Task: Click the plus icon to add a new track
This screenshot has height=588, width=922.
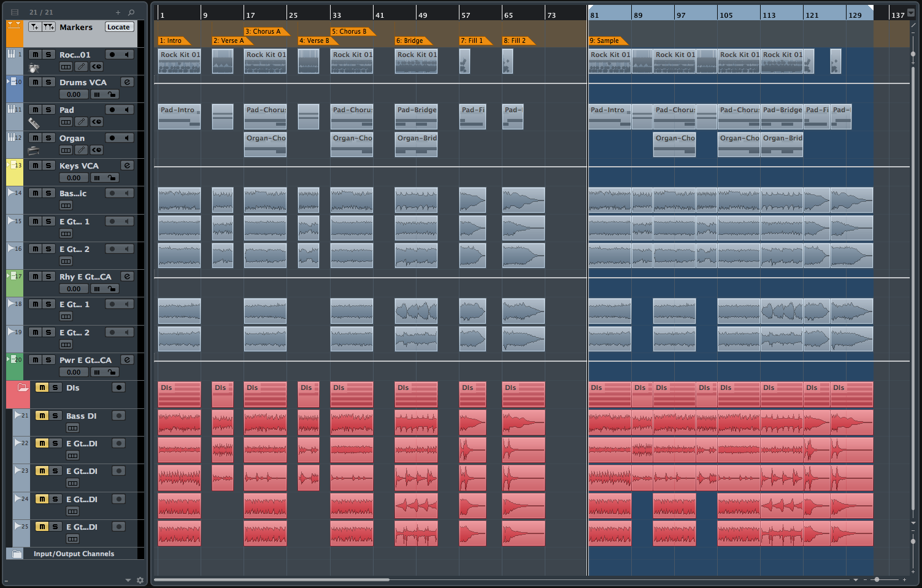Action: click(x=118, y=12)
